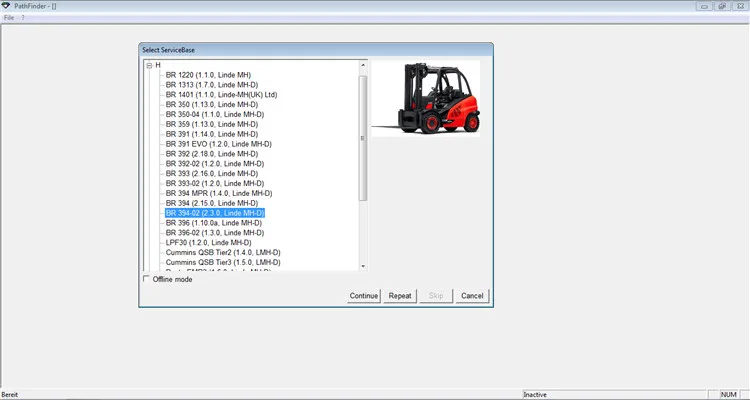Image resolution: width=750 pixels, height=400 pixels.
Task: Select BR 392-02 (1.2.0) entry
Action: point(215,164)
